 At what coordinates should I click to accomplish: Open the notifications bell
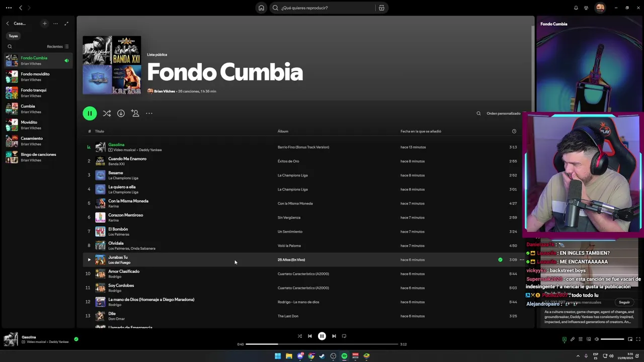coord(576,8)
